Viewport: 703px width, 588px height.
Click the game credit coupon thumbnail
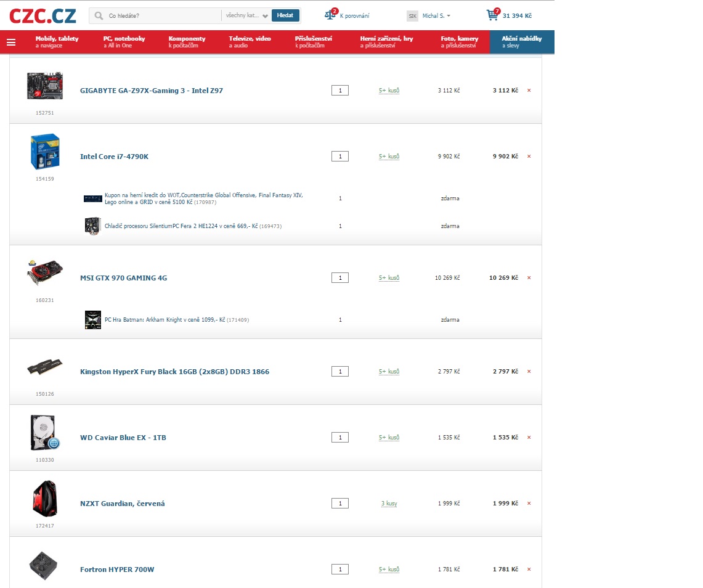coord(93,198)
